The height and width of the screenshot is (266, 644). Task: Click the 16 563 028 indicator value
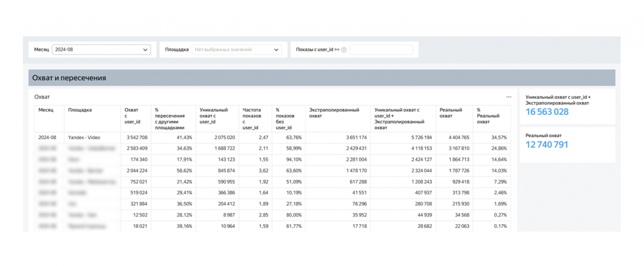coord(547,112)
